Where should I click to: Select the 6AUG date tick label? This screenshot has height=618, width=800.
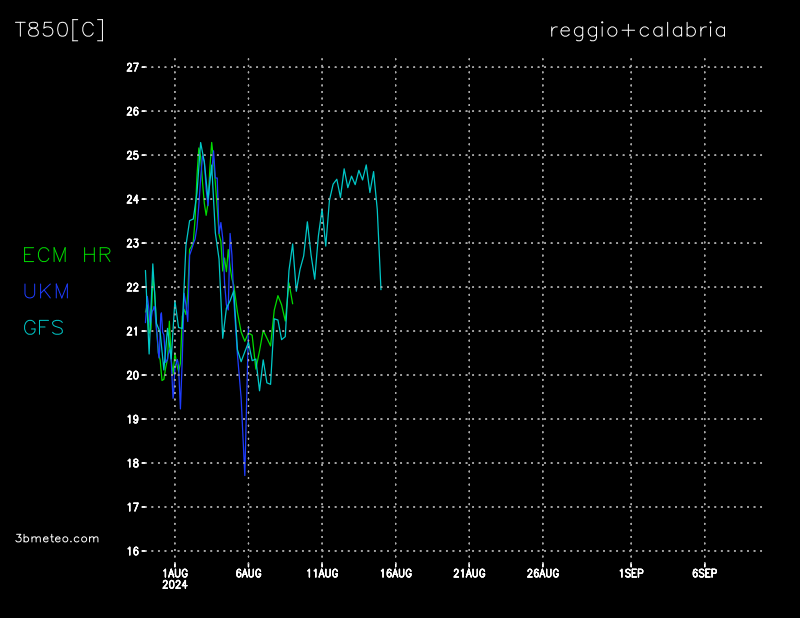(248, 574)
